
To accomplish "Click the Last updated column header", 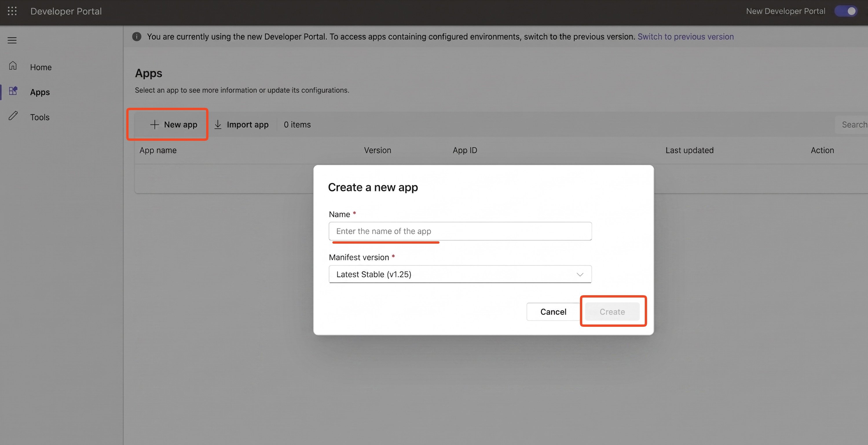I will 689,150.
